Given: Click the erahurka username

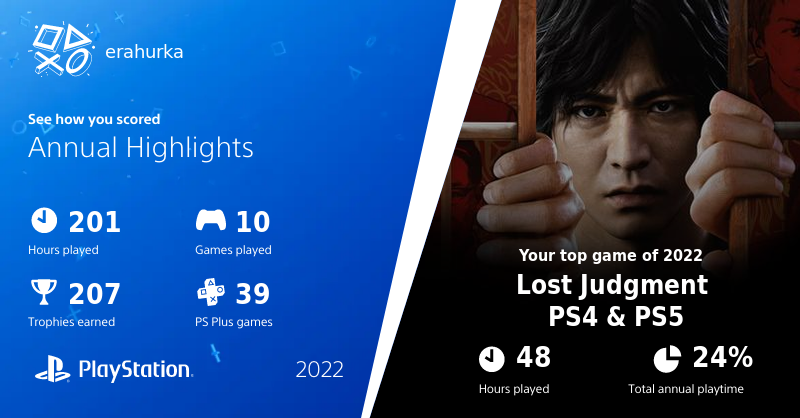Looking at the screenshot, I should 143,49.
